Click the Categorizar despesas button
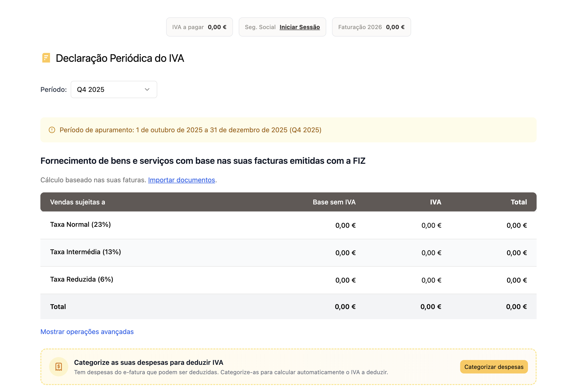This screenshot has height=392, width=577. [494, 367]
